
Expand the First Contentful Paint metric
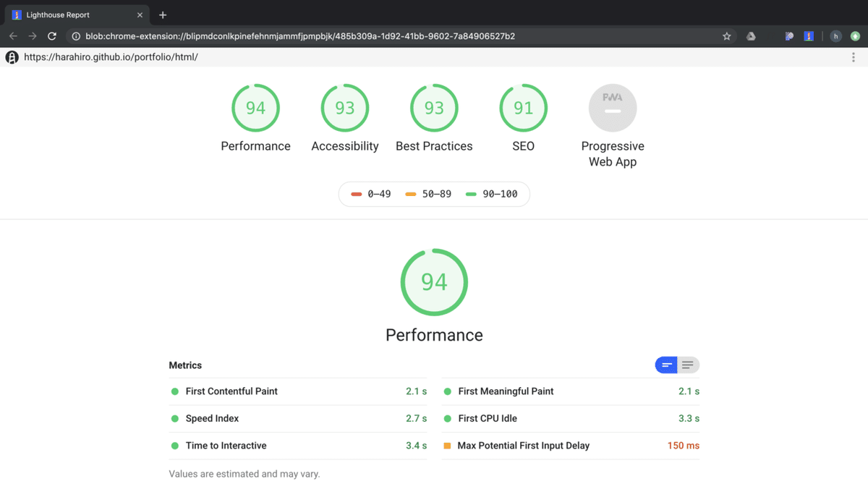pyautogui.click(x=231, y=391)
